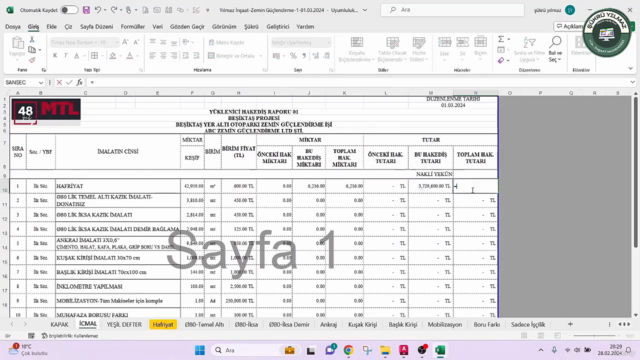Click the Cut scissors icon
Image resolution: width=640 pixels, height=360 pixels.
point(32,40)
